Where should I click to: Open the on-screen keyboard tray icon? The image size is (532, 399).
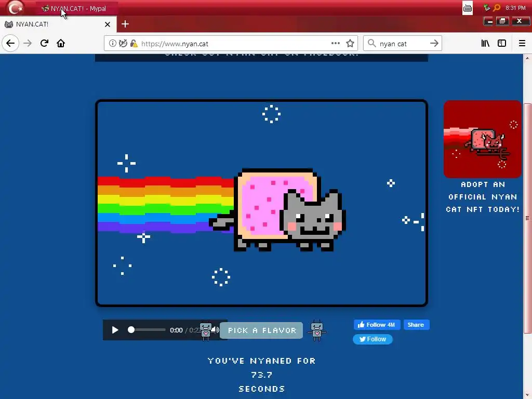(x=468, y=8)
